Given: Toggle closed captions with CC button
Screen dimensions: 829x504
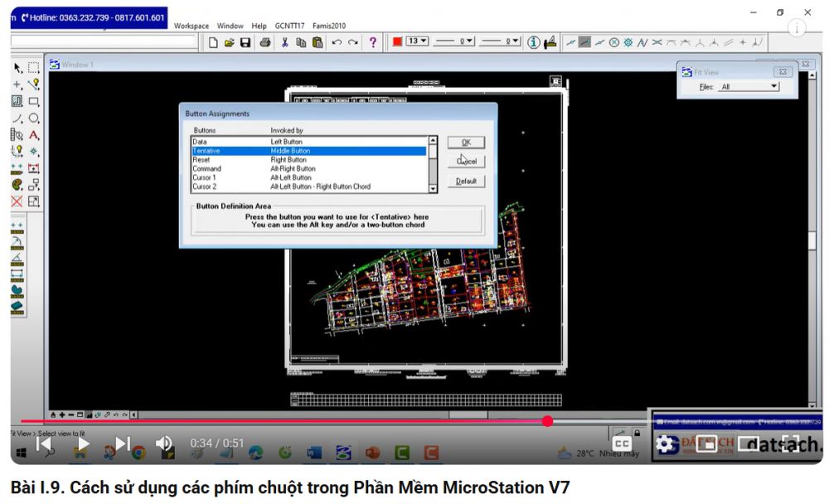Looking at the screenshot, I should (x=622, y=444).
